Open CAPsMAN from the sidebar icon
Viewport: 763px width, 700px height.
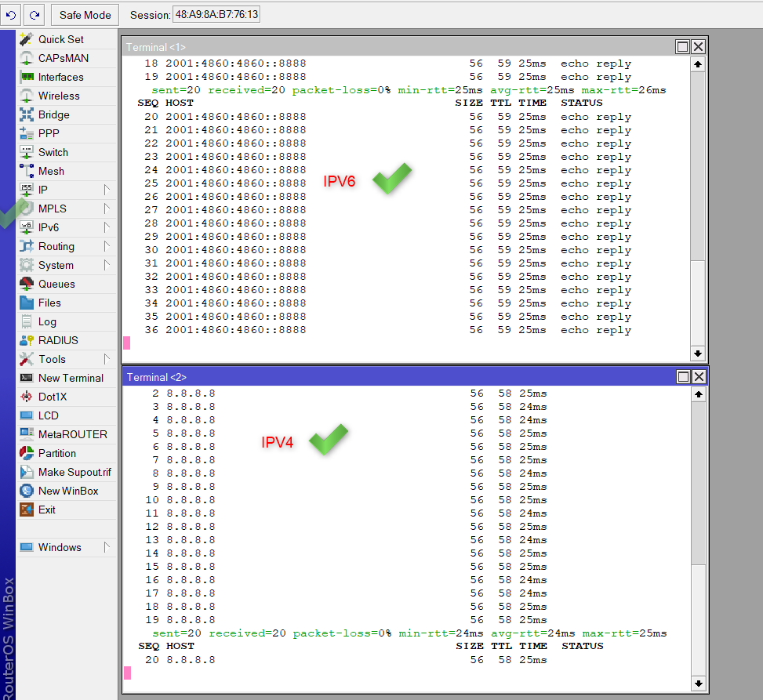pos(27,58)
